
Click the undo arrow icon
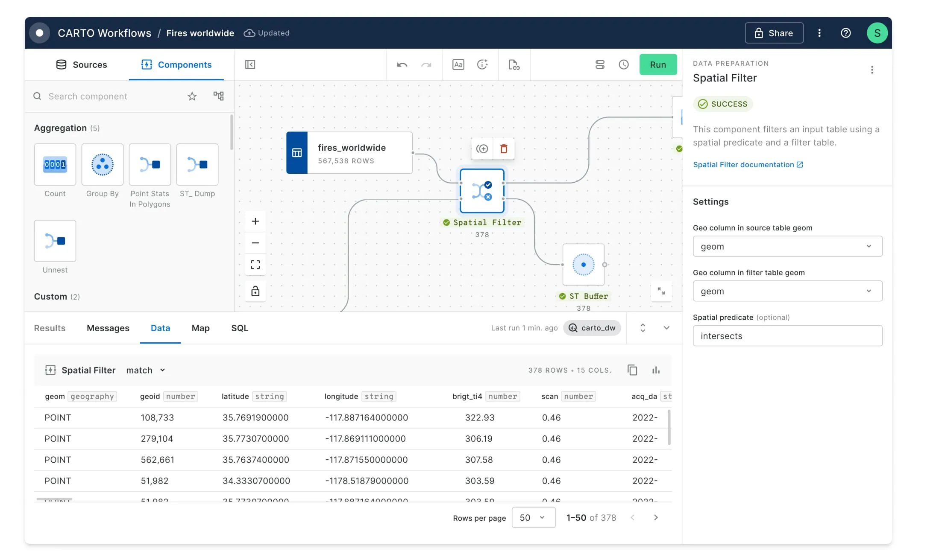coord(402,65)
